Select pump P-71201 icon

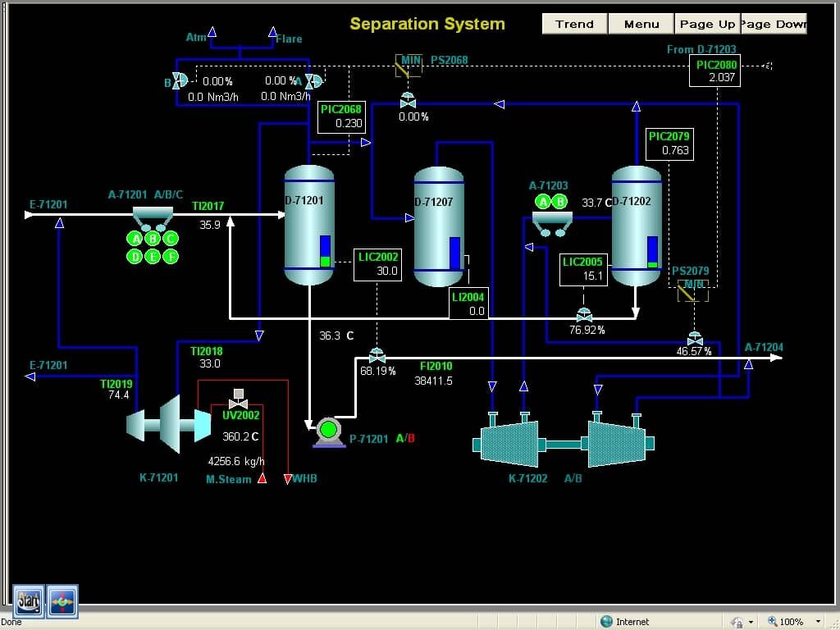328,431
